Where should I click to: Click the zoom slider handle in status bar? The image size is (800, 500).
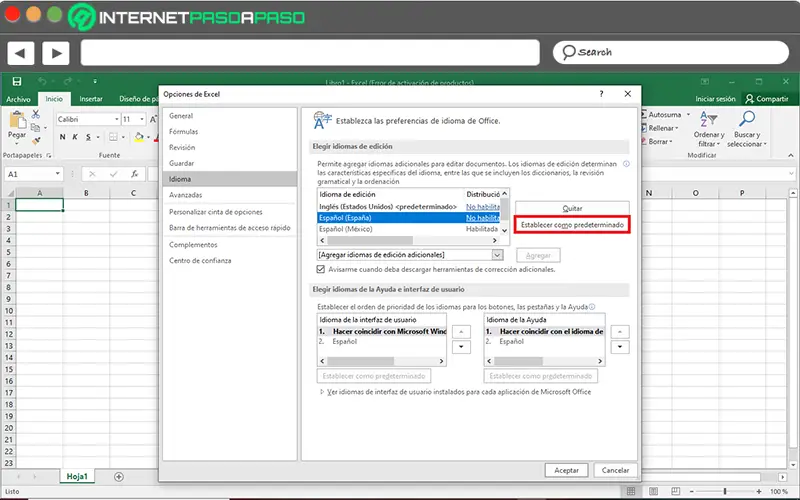[x=725, y=491]
